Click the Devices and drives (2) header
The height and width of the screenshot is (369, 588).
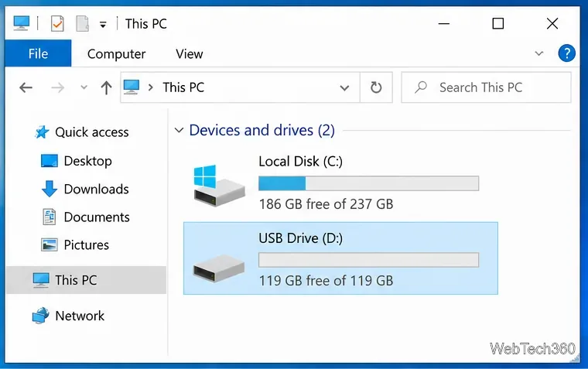point(262,131)
